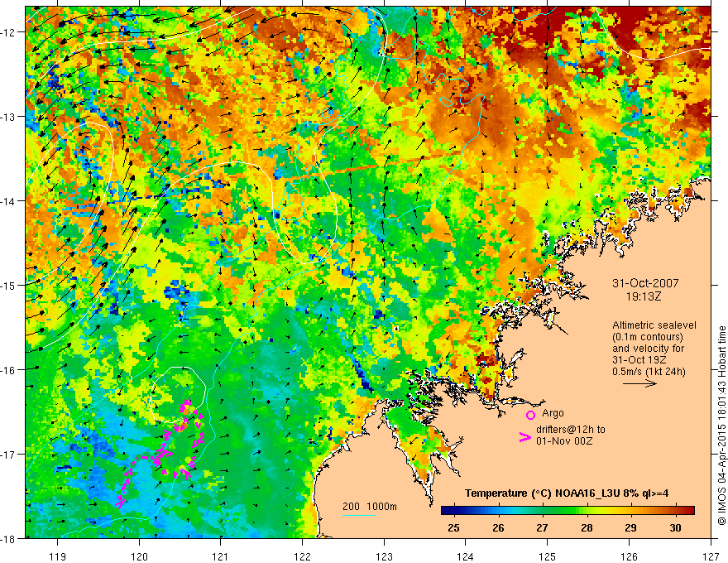Image resolution: width=728 pixels, height=563 pixels.
Task: Click the '200 1000m' depth label
Action: click(x=370, y=507)
